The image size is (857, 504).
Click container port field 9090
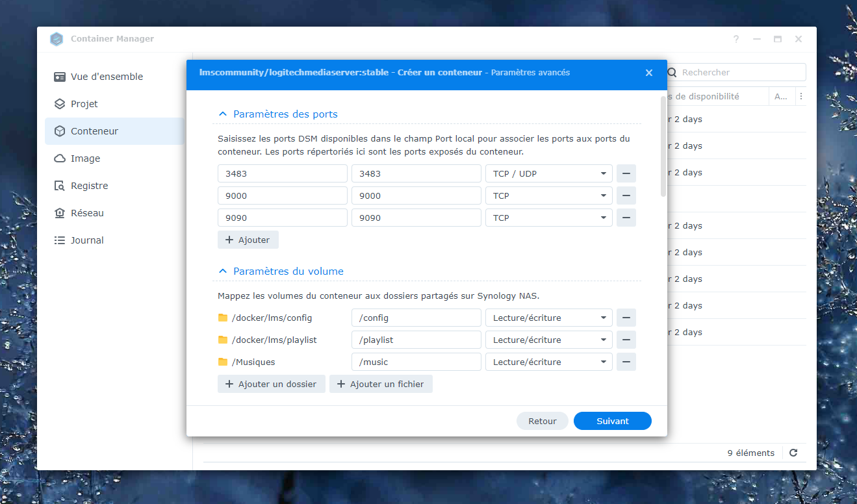(416, 218)
